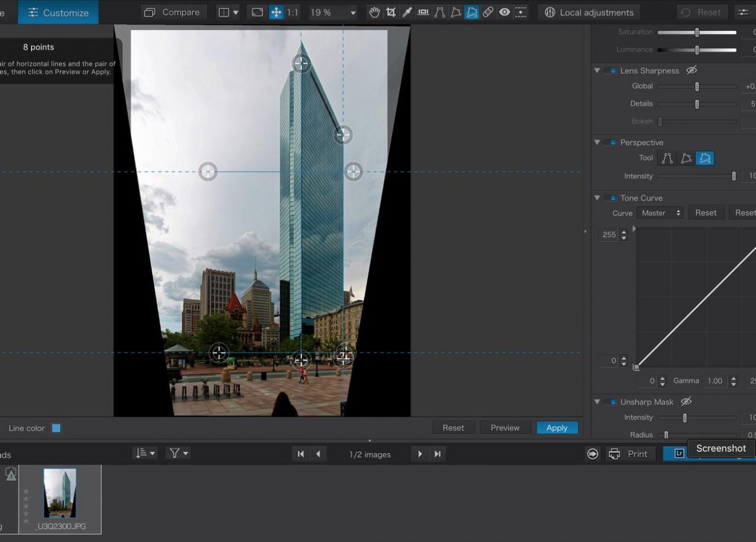Collapse the Tone Curve panel
756x542 pixels.
click(x=597, y=198)
